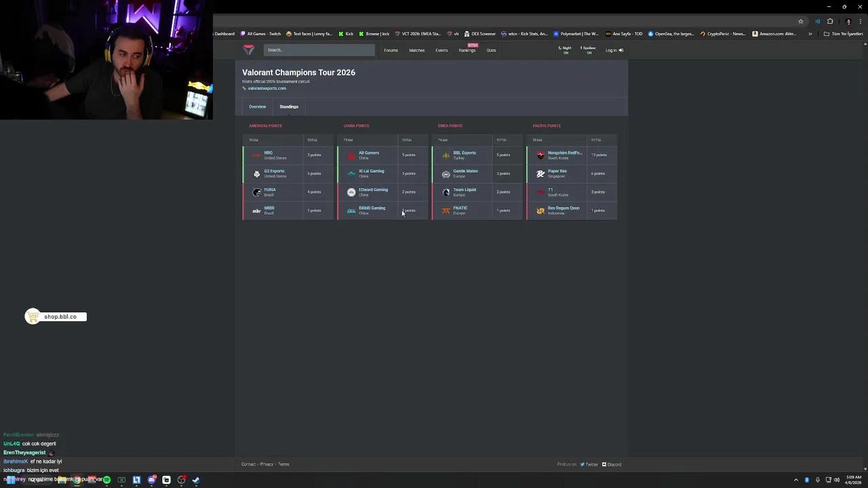This screenshot has width=868, height=488.
Task: Open the DEX Screener bookmark
Action: (x=480, y=34)
